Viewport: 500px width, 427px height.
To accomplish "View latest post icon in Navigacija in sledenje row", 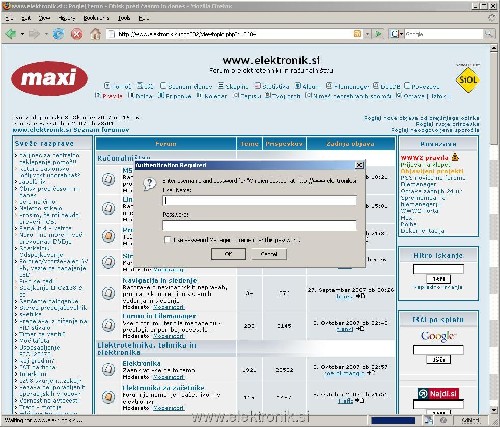I will pos(361,296).
